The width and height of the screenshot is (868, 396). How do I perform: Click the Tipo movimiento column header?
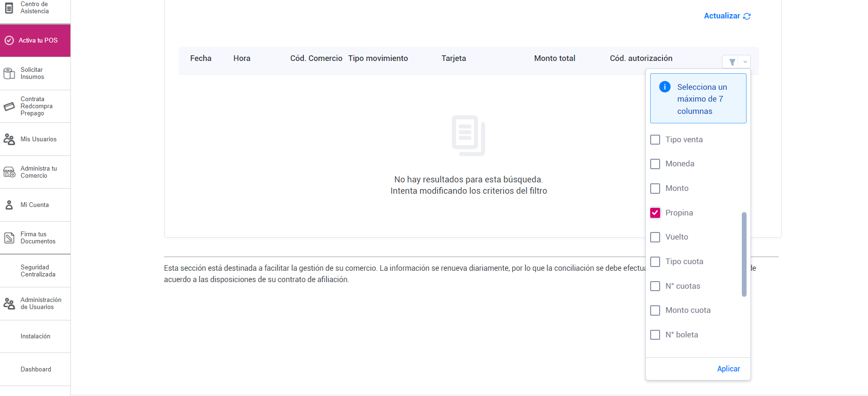pos(378,59)
